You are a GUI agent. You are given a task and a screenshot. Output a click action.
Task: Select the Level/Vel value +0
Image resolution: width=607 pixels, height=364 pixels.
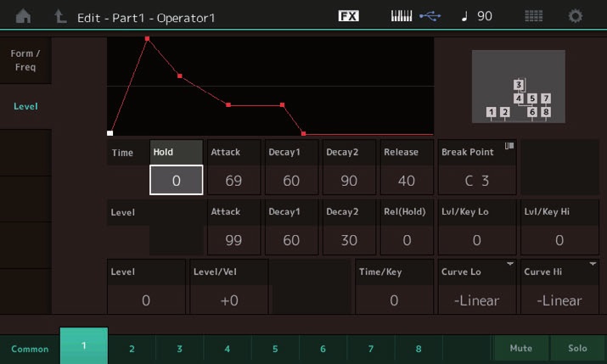point(229,300)
